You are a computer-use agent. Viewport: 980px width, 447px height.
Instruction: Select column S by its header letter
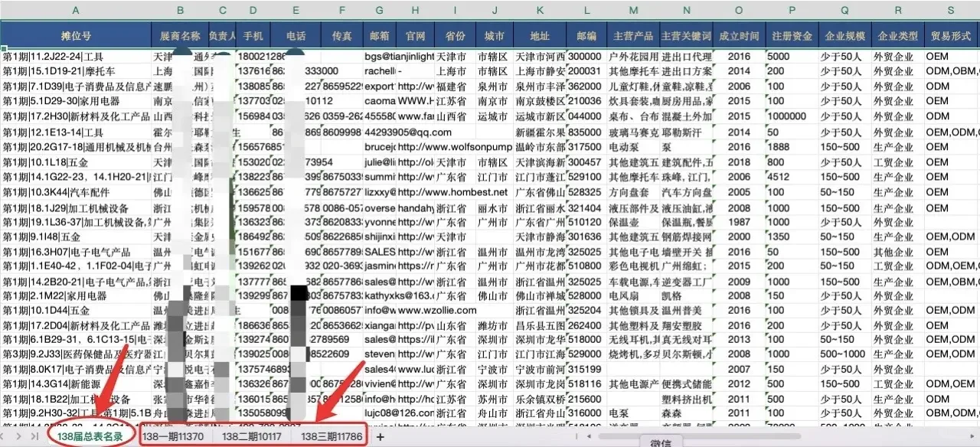coord(951,10)
